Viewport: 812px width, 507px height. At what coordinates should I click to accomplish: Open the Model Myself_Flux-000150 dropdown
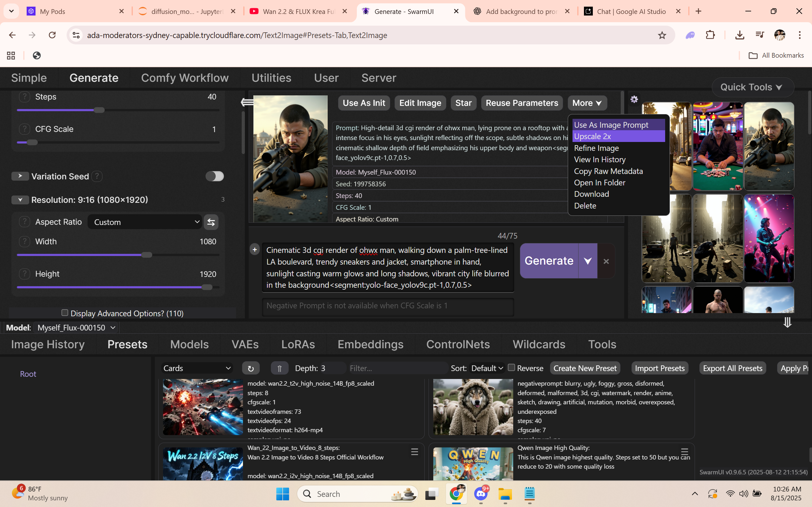[x=76, y=328]
